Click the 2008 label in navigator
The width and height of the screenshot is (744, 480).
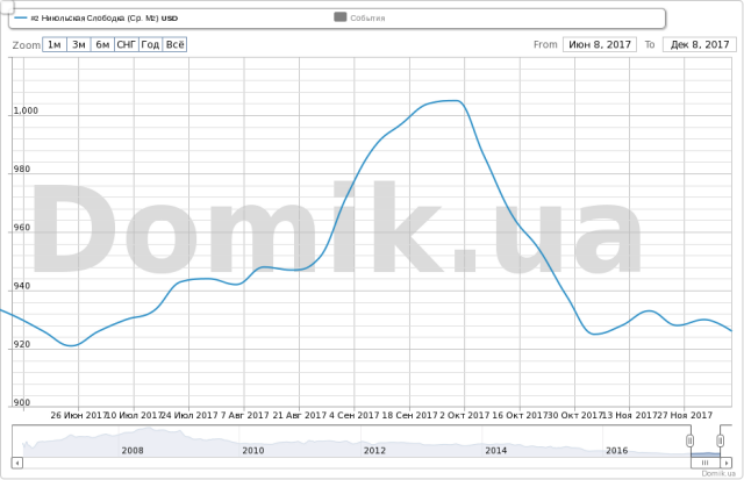click(x=132, y=450)
